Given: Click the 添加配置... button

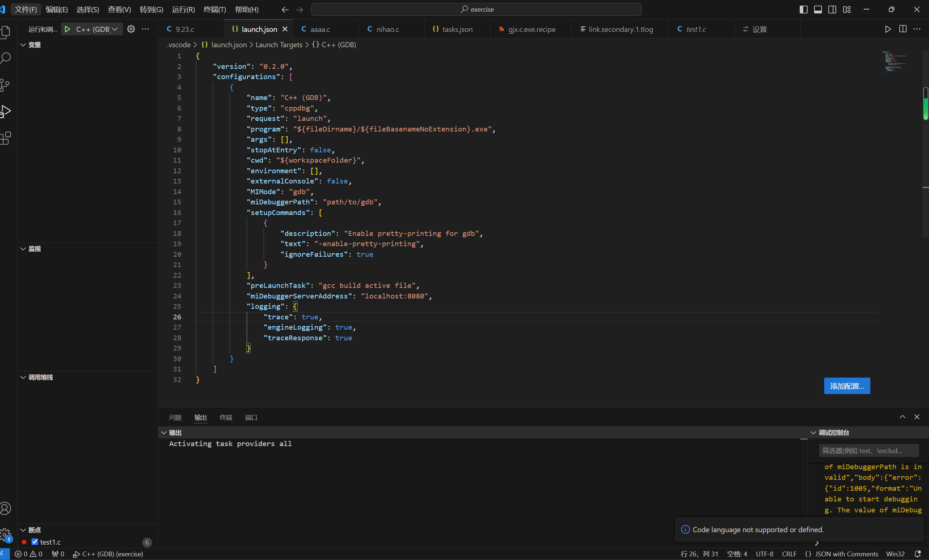Looking at the screenshot, I should tap(847, 386).
